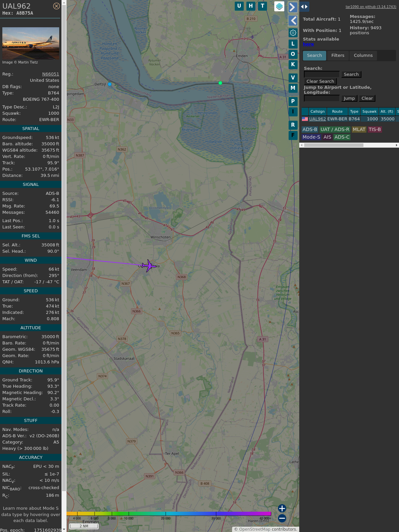Click the aircraft photo thumbnail

tap(31, 43)
